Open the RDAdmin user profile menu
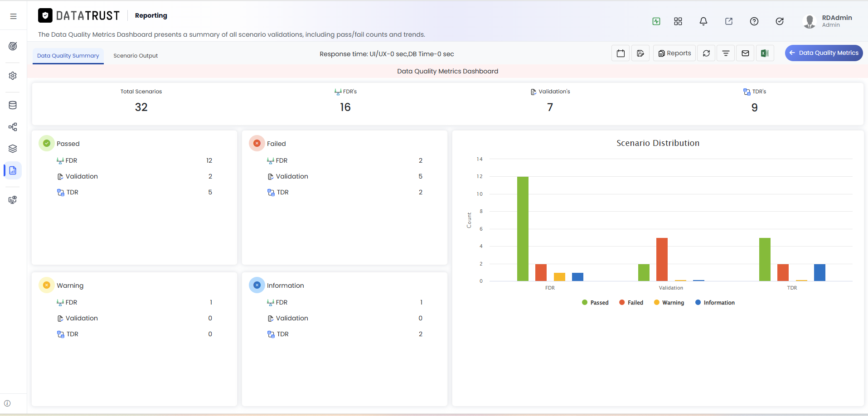This screenshot has height=416, width=868. coord(827,21)
